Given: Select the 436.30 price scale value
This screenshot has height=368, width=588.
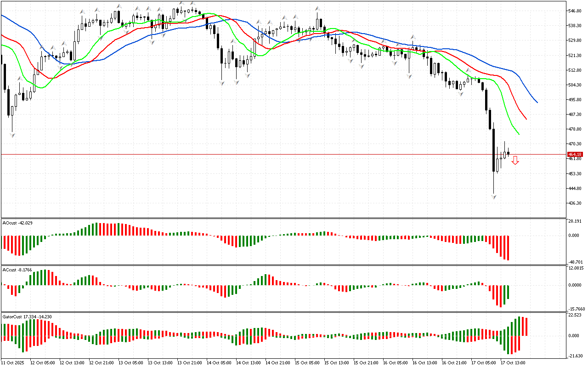Looking at the screenshot, I should click(575, 203).
